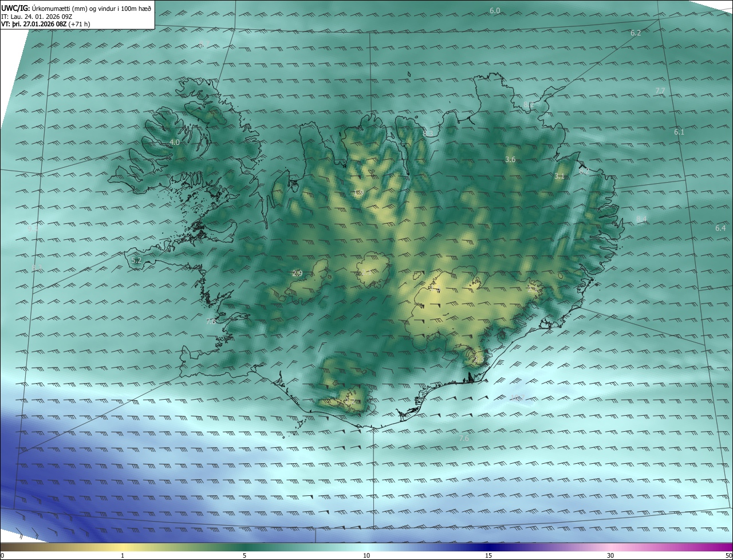This screenshot has height=560, width=733.
Task: Click the map value label 7.7
Action: (x=660, y=91)
